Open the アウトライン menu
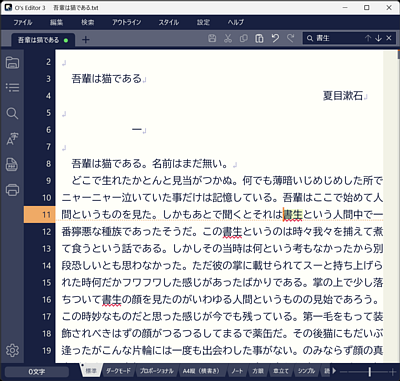 pos(127,22)
